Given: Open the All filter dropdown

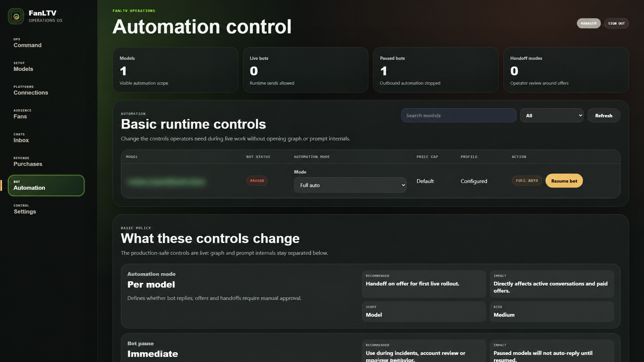Looking at the screenshot, I should pyautogui.click(x=552, y=115).
